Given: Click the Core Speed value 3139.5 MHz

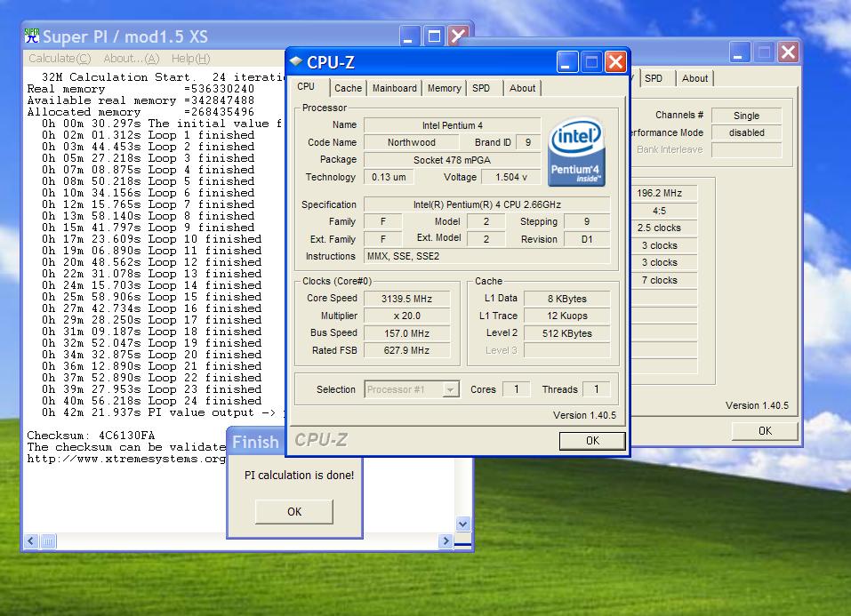Looking at the screenshot, I should tap(406, 299).
